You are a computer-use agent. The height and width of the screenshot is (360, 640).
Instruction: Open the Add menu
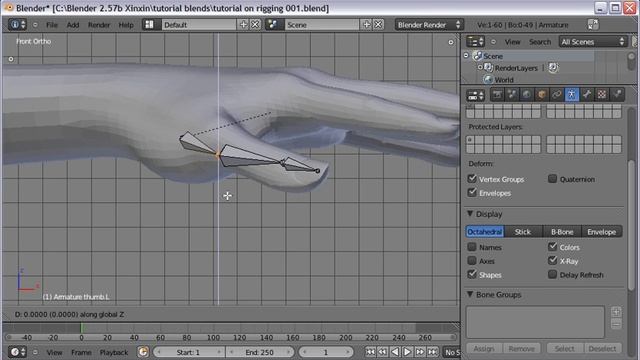[73, 25]
